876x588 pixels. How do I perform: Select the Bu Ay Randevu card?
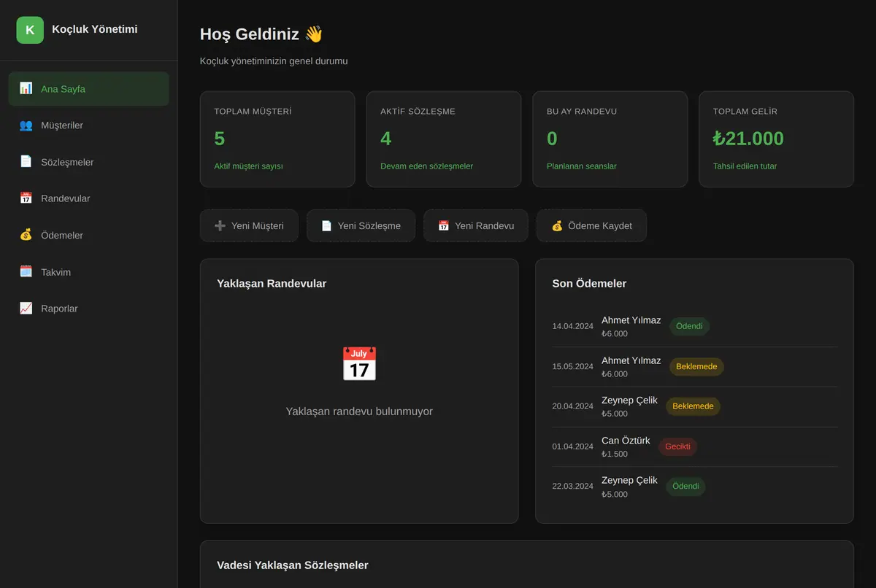coord(610,139)
